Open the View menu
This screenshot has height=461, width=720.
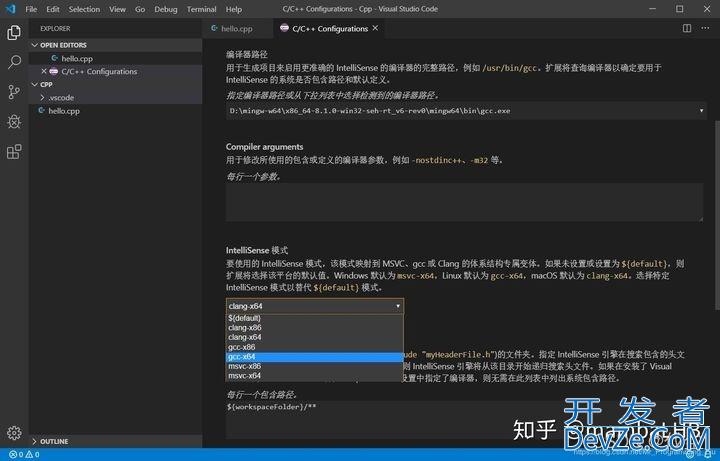click(118, 9)
